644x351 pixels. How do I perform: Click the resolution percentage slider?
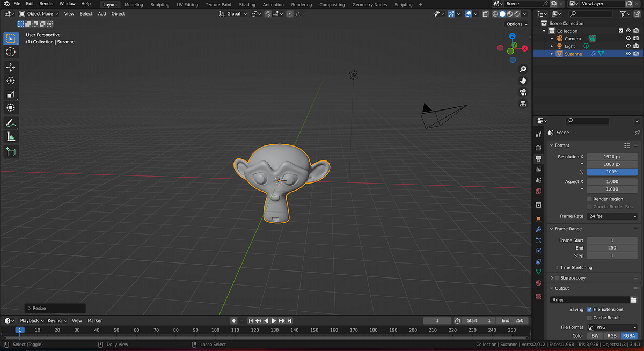(612, 172)
